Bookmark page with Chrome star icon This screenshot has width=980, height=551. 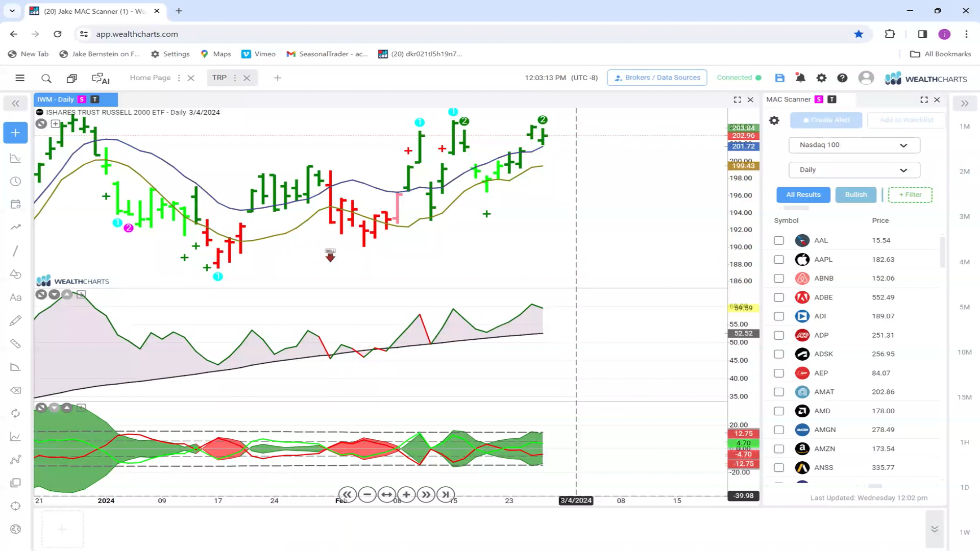[859, 34]
